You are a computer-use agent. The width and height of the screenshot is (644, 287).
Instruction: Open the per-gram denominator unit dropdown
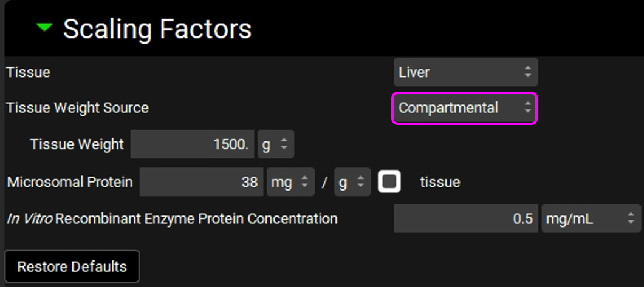point(352,182)
